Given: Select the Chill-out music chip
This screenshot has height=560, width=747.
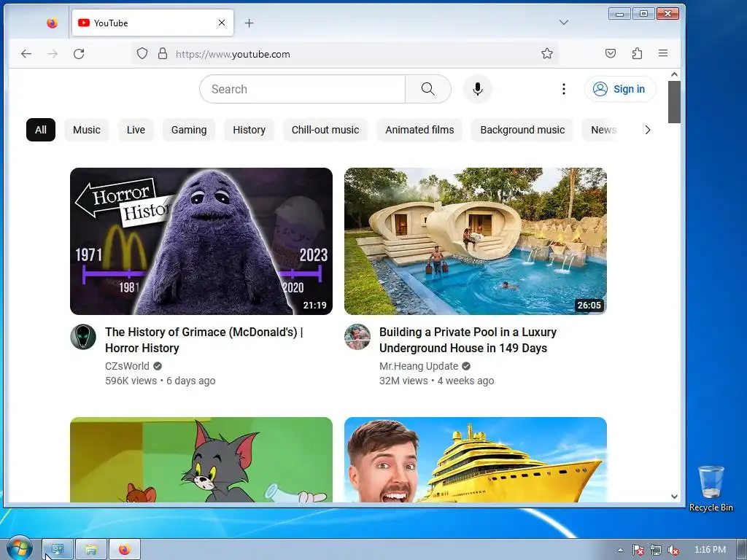Looking at the screenshot, I should [x=325, y=130].
